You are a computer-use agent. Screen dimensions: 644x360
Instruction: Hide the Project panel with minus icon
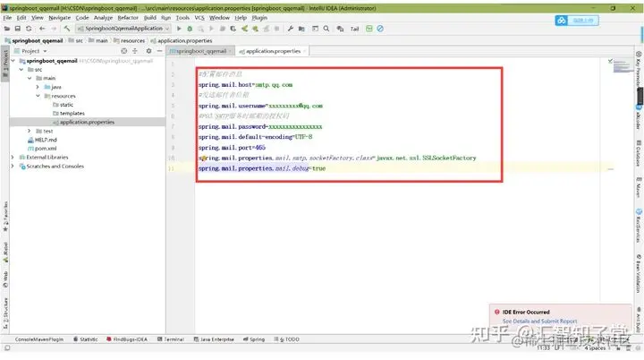[160, 51]
